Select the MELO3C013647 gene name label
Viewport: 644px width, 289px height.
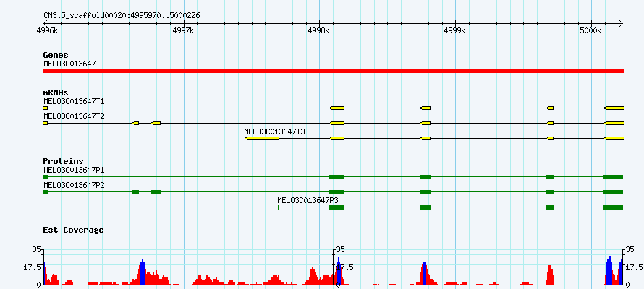[69, 64]
